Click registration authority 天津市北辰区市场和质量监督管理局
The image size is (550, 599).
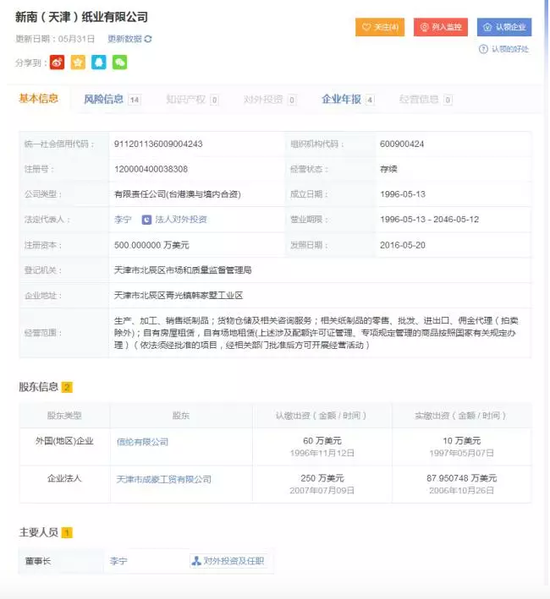pos(183,270)
